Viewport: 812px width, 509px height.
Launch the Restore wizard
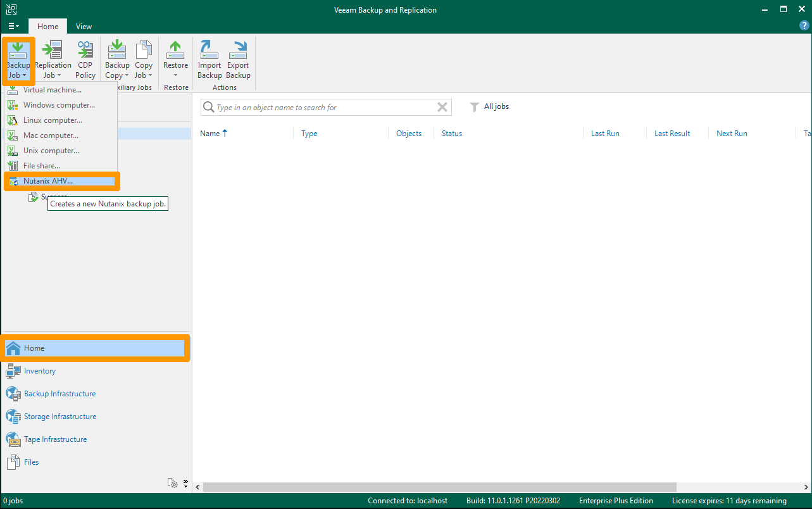(x=175, y=57)
